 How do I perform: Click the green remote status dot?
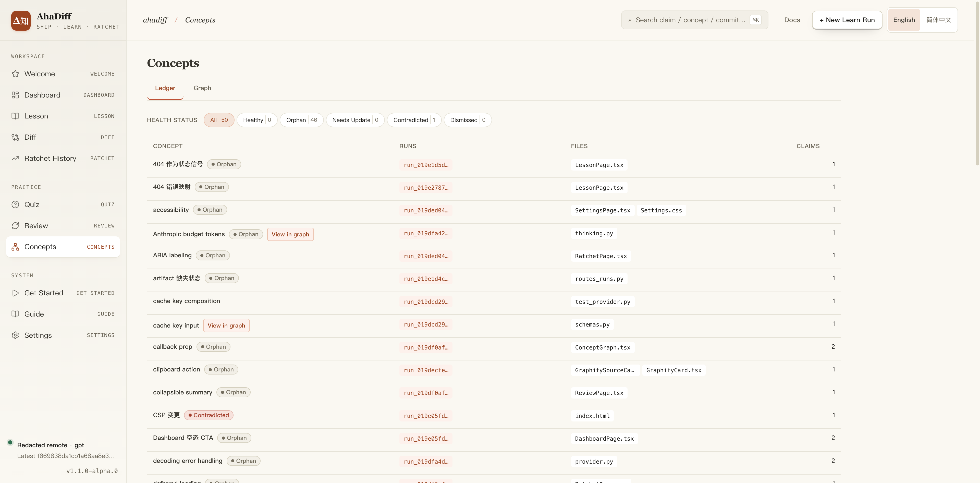[x=10, y=442]
